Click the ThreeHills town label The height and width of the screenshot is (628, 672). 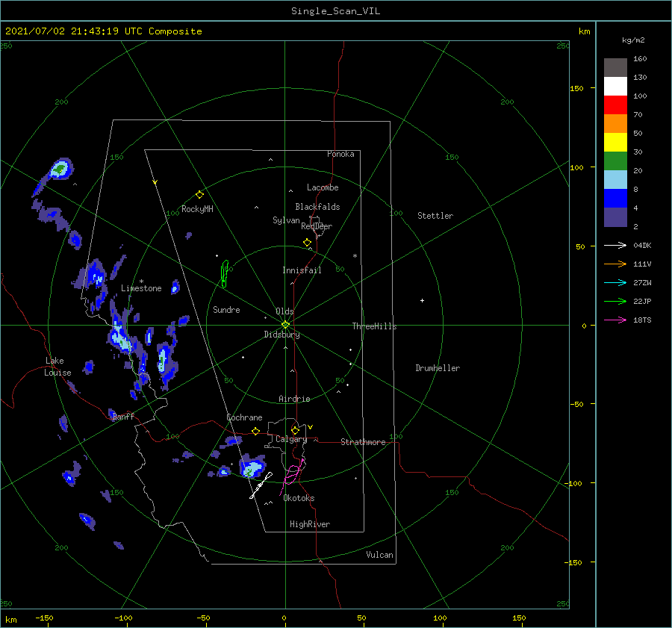pyautogui.click(x=374, y=326)
